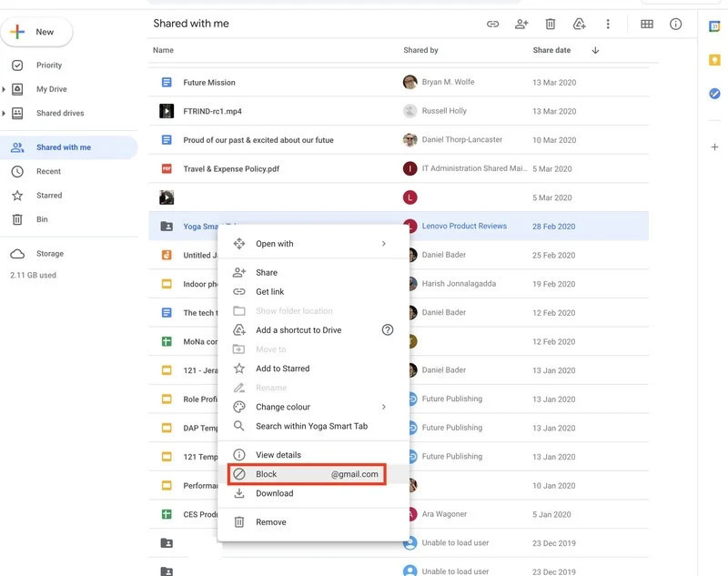Image resolution: width=728 pixels, height=576 pixels.
Task: Open the Google Keep side panel icon
Action: coord(714,60)
